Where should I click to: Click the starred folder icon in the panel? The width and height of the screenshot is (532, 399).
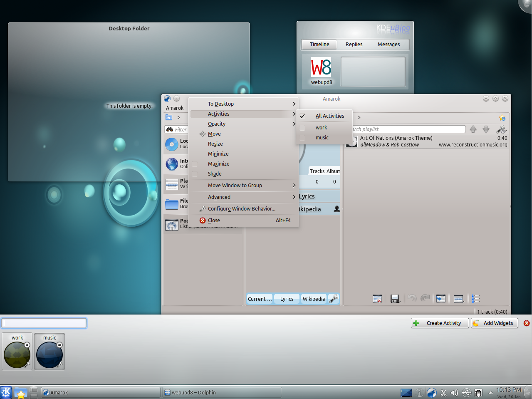[21, 393]
